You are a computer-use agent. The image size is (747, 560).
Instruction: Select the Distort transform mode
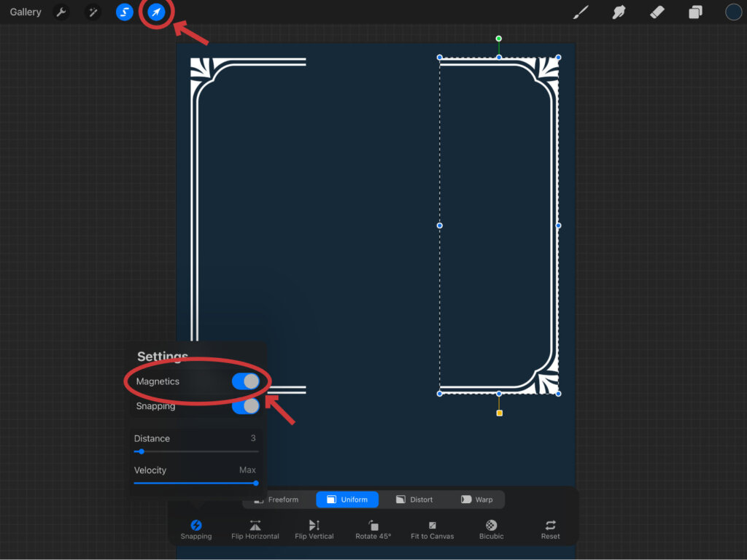click(414, 499)
